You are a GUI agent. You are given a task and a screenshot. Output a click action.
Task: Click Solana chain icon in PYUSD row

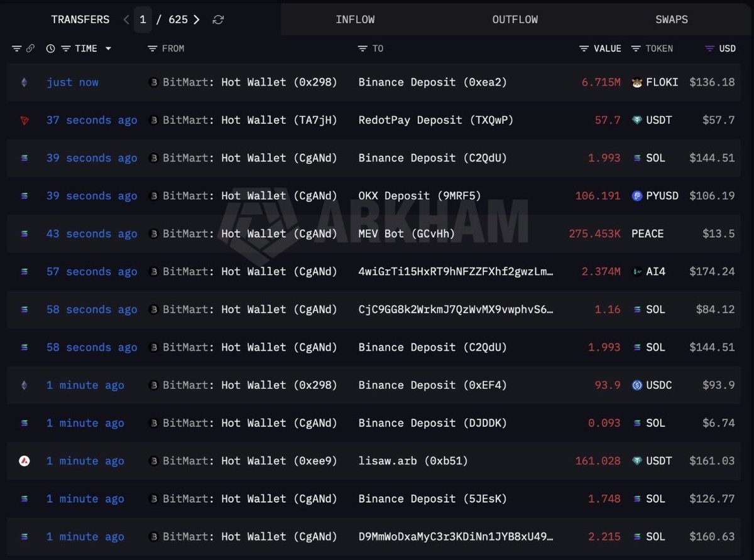click(24, 196)
